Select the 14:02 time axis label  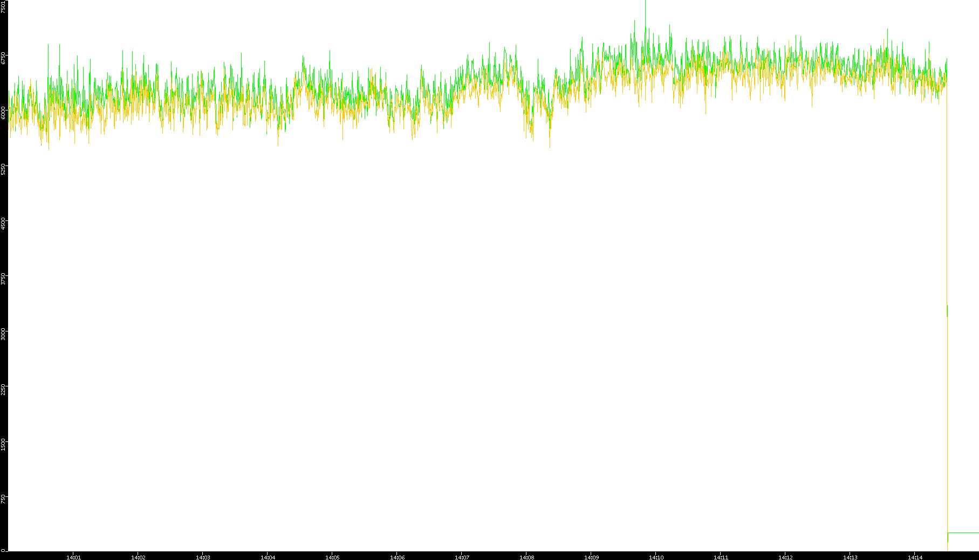pos(138,557)
